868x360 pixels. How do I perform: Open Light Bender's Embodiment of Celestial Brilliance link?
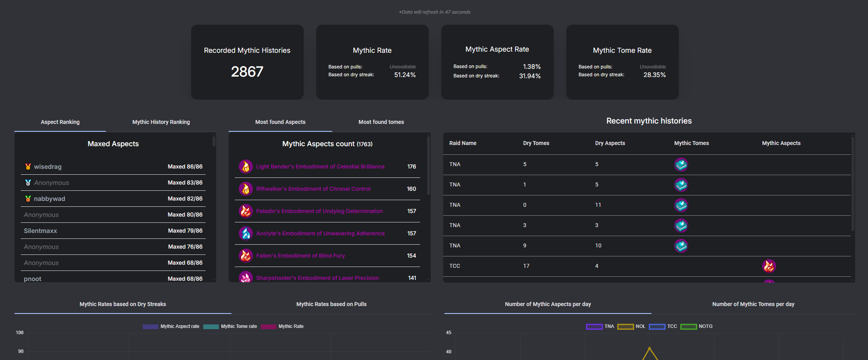(x=320, y=167)
